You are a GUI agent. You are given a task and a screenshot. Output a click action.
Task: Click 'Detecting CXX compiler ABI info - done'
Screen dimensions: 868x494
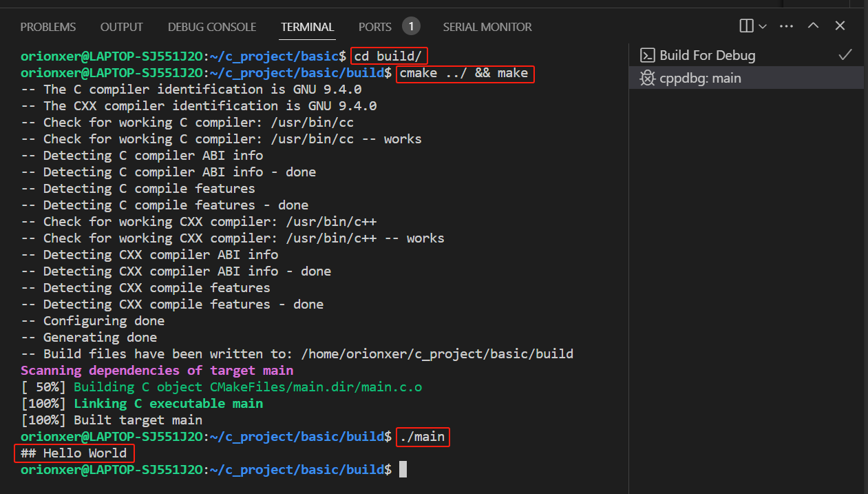click(187, 271)
